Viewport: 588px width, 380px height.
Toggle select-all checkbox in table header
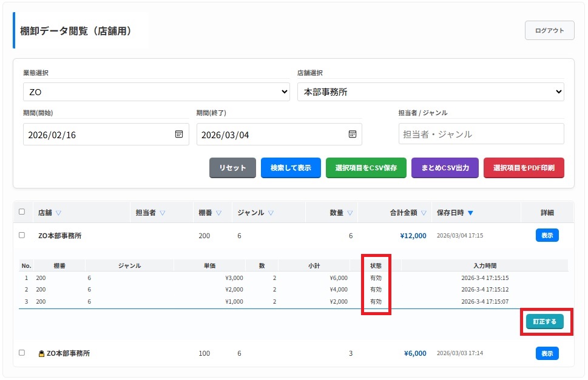pos(22,212)
